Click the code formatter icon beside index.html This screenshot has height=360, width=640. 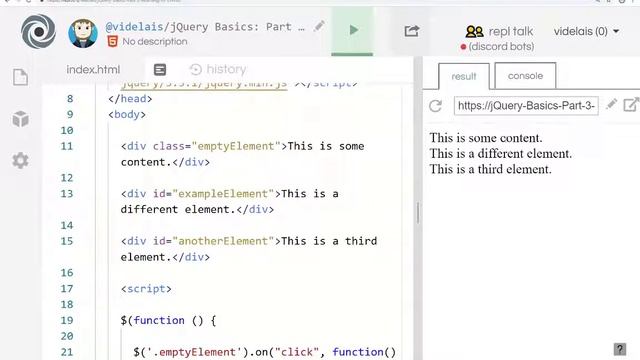click(160, 70)
